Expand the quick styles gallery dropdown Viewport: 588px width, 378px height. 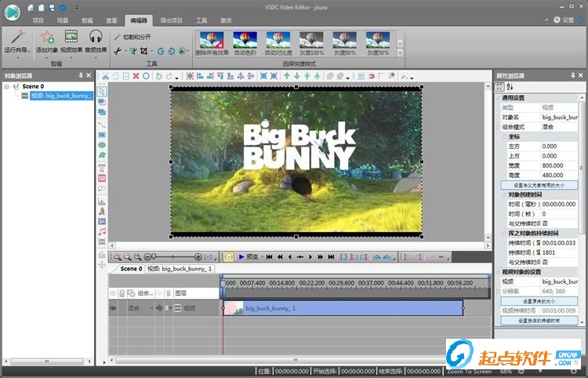400,53
